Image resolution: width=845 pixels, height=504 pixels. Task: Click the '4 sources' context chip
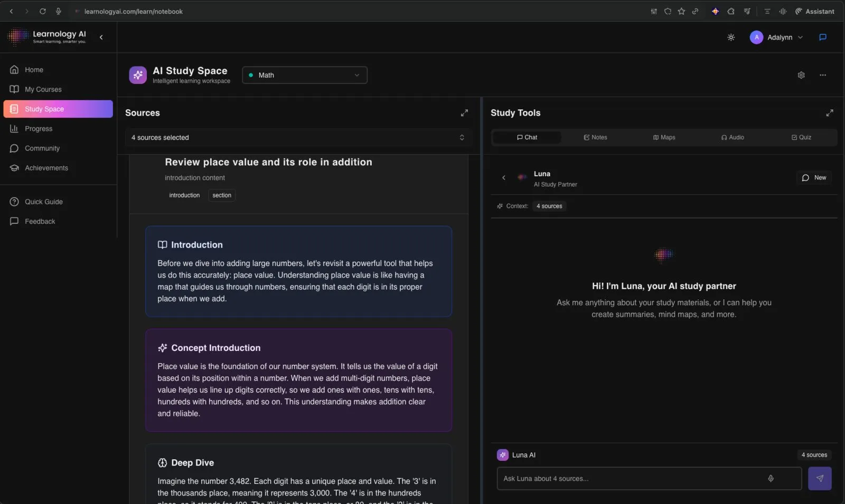(549, 206)
